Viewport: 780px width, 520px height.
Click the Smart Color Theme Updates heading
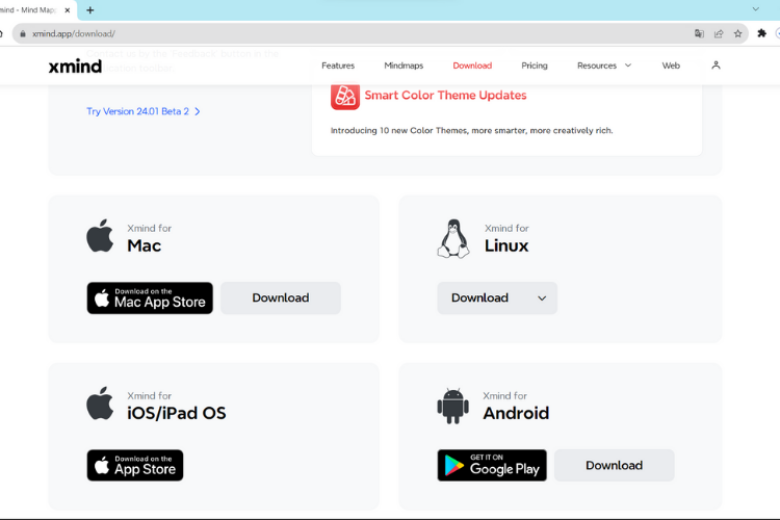[x=445, y=95]
